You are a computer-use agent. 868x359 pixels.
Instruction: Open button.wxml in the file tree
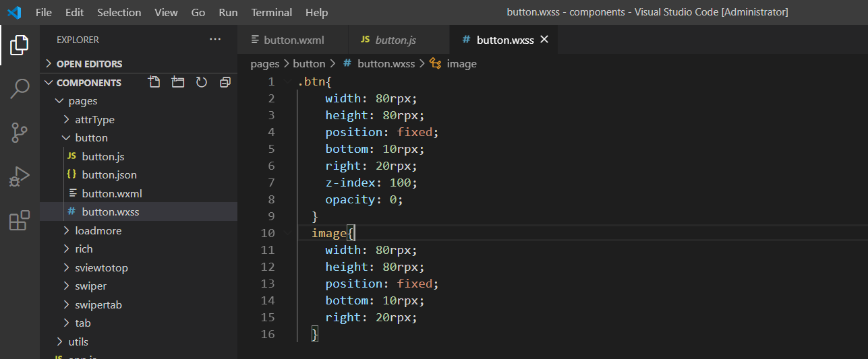click(138, 193)
